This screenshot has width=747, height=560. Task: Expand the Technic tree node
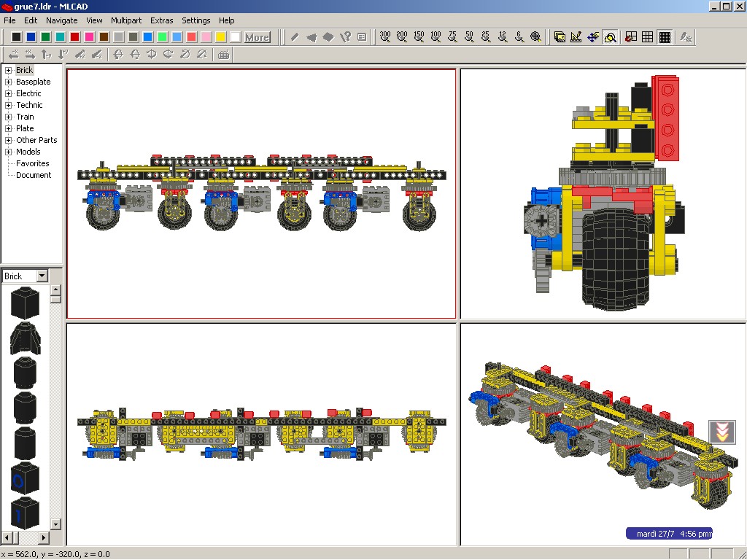[x=9, y=105]
